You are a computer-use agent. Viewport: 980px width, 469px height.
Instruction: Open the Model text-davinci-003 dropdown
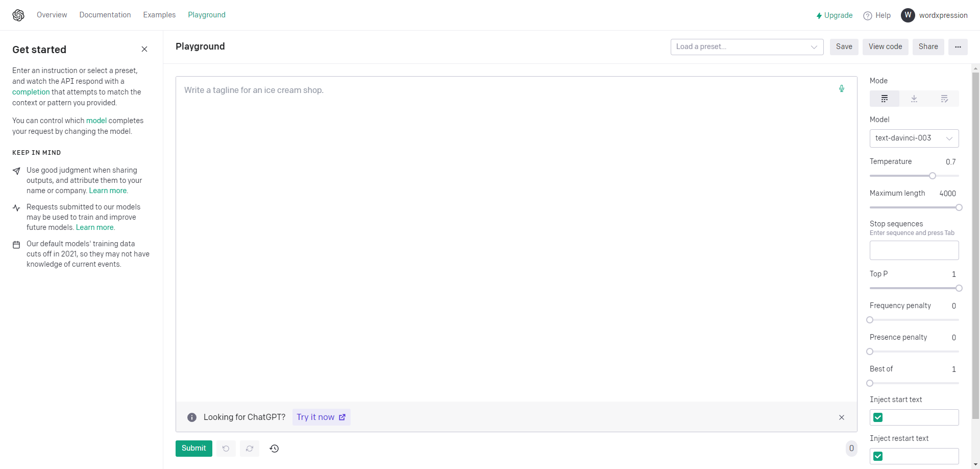(x=914, y=138)
